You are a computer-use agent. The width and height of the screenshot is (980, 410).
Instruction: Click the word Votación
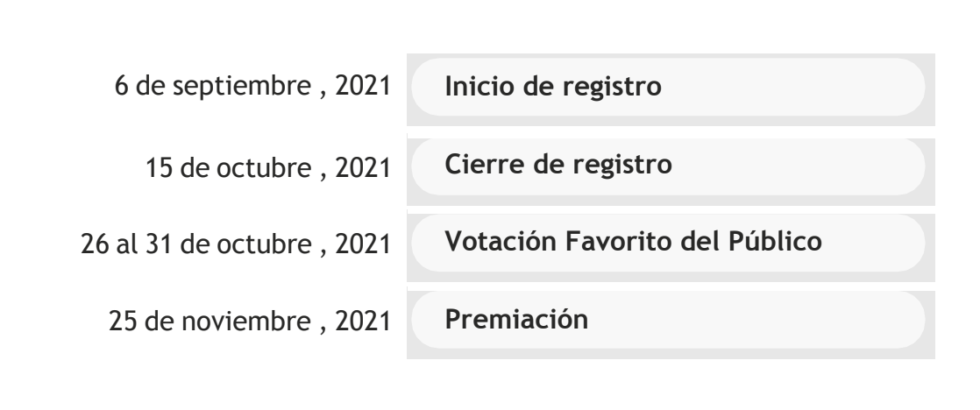pos(501,241)
